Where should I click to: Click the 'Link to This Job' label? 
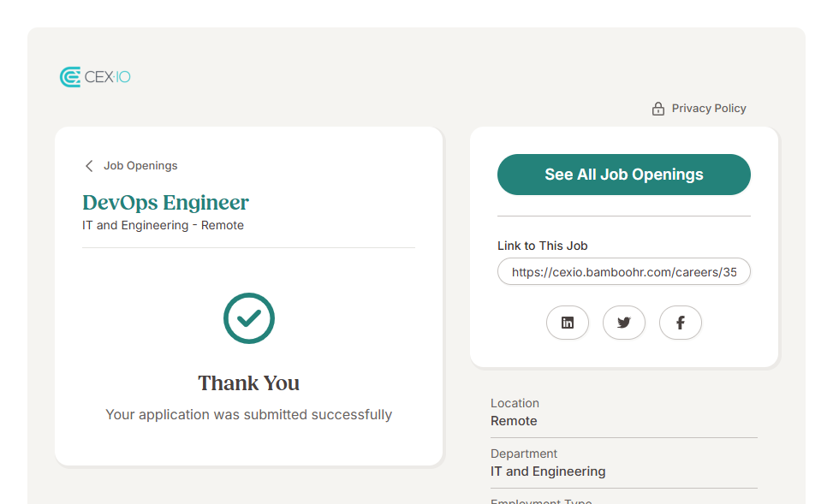click(542, 246)
